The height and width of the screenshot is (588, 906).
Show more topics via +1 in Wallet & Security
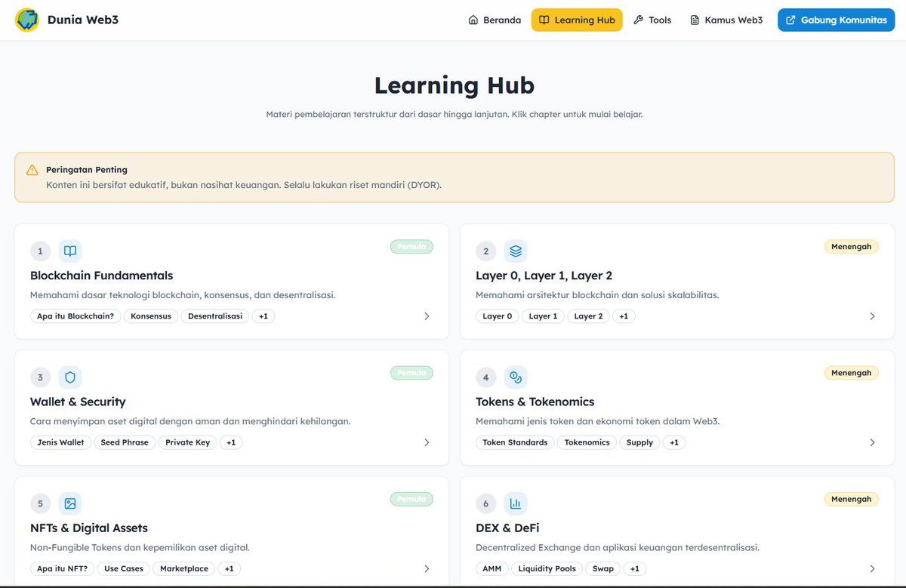click(231, 442)
